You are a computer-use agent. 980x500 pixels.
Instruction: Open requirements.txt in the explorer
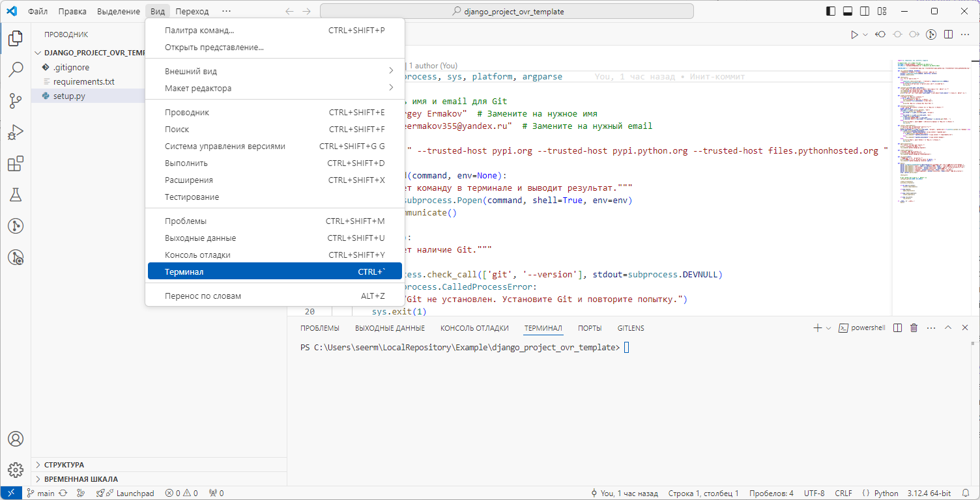pos(83,81)
